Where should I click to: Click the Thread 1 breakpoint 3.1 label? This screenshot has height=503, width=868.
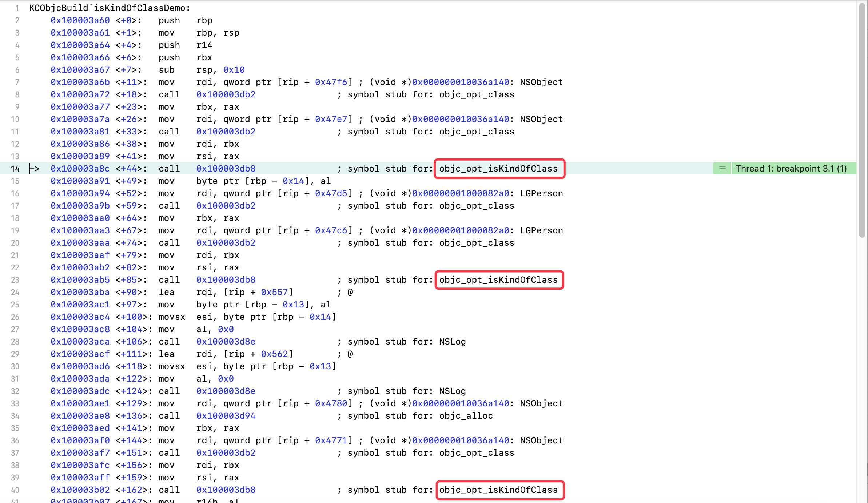pos(791,169)
